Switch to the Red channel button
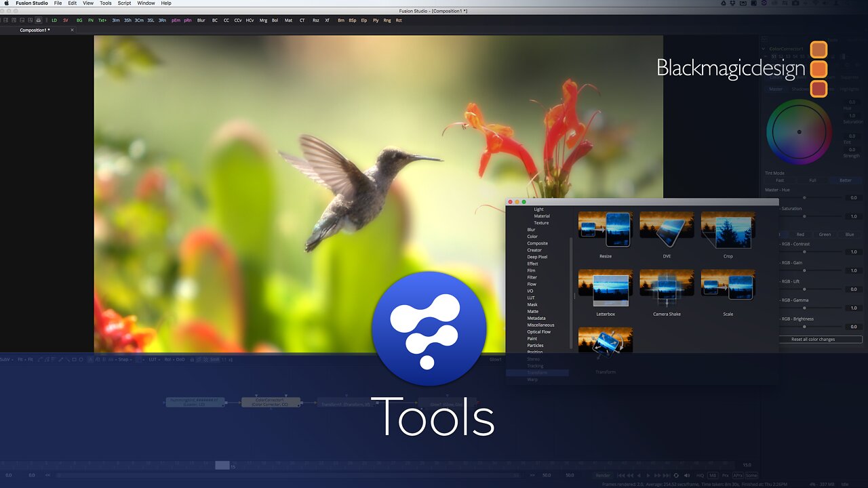868x488 pixels. coord(800,235)
